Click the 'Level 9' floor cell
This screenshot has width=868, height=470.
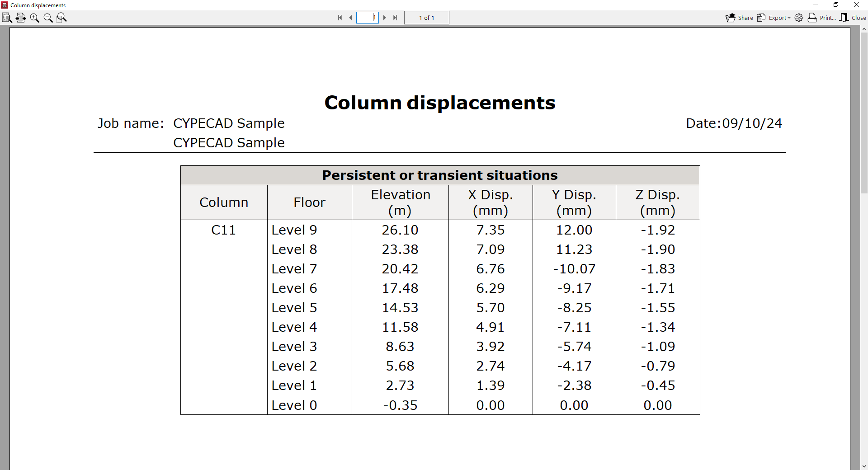point(294,230)
